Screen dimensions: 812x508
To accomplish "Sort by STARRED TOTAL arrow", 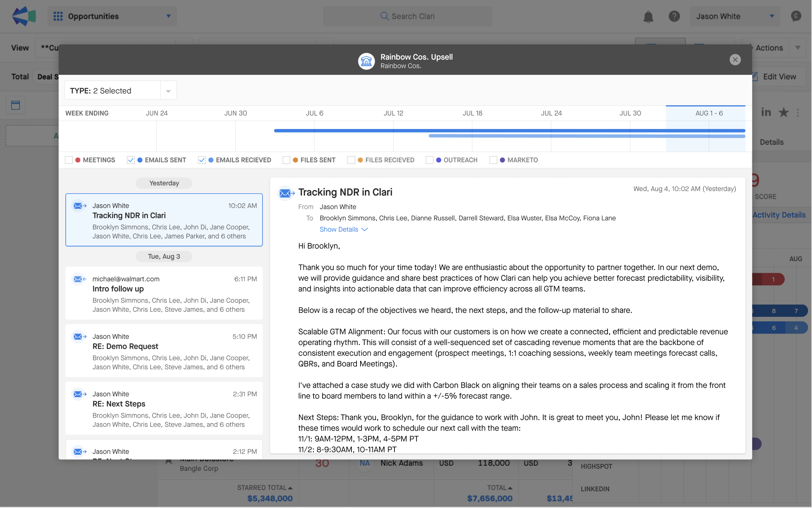I will click(x=290, y=488).
